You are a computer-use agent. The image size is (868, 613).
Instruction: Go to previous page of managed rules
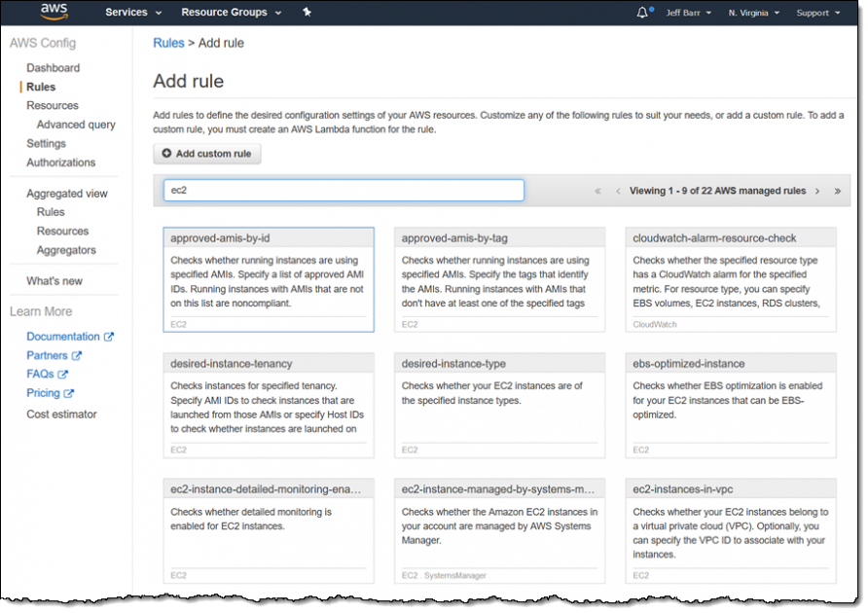[x=618, y=191]
